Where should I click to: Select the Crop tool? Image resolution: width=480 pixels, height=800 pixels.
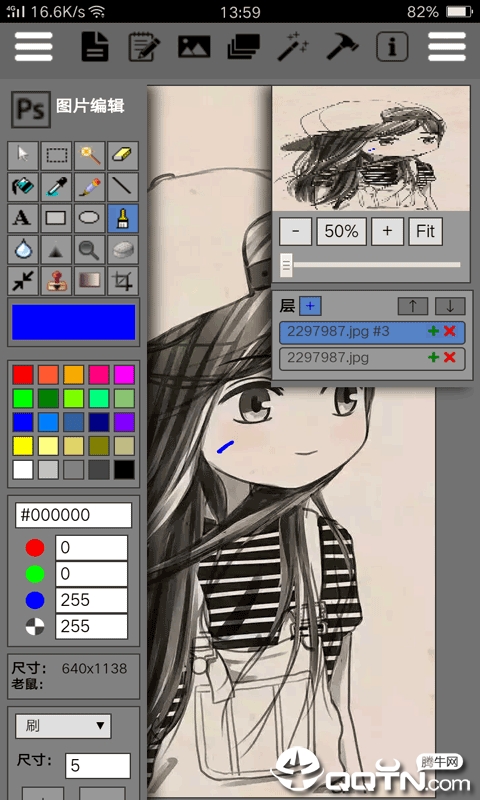click(x=123, y=281)
